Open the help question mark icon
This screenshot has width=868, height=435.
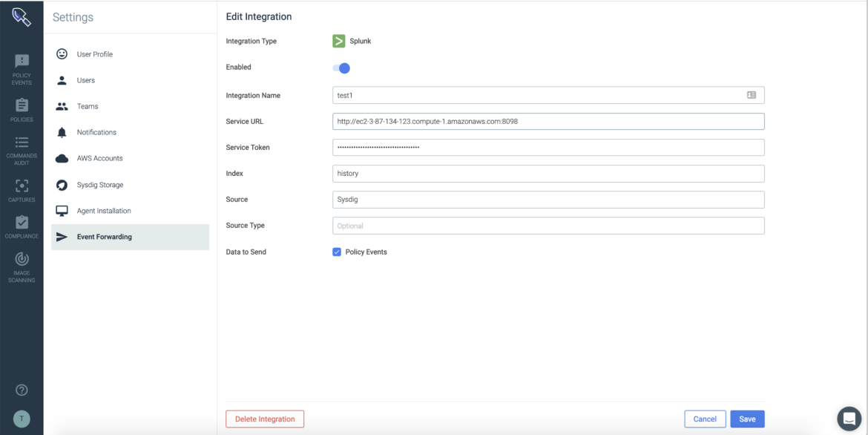pos(22,389)
